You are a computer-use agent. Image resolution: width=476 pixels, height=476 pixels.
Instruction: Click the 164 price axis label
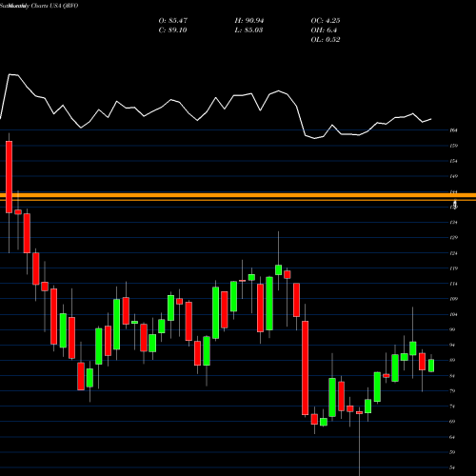[454, 130]
